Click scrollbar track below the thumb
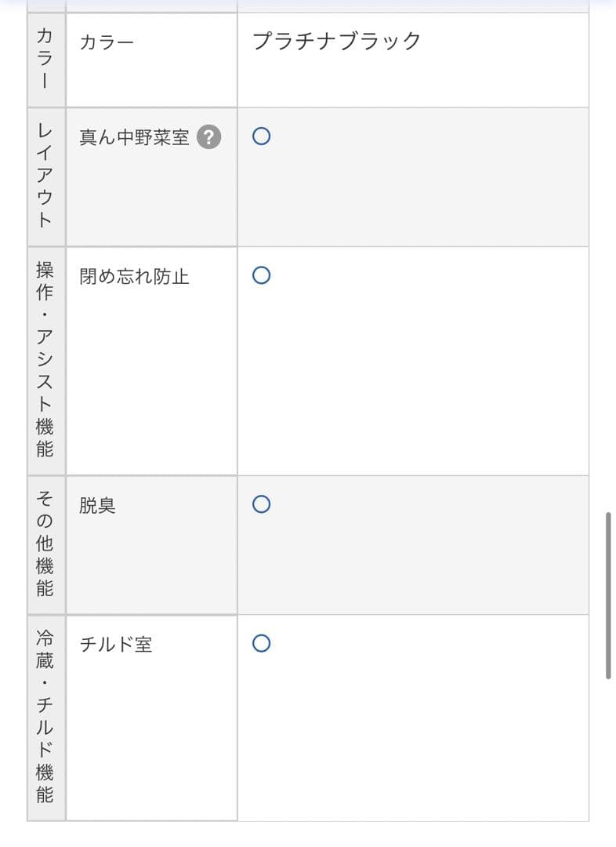 pyautogui.click(x=608, y=753)
